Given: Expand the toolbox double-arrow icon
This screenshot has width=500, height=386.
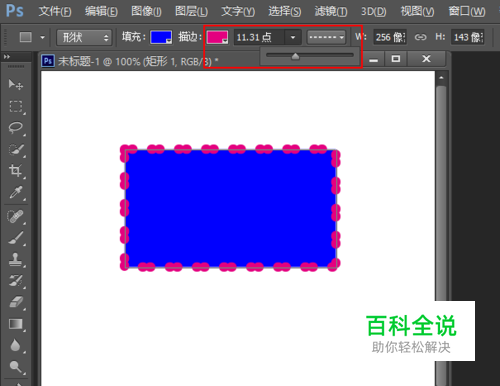Looking at the screenshot, I should click(x=7, y=57).
